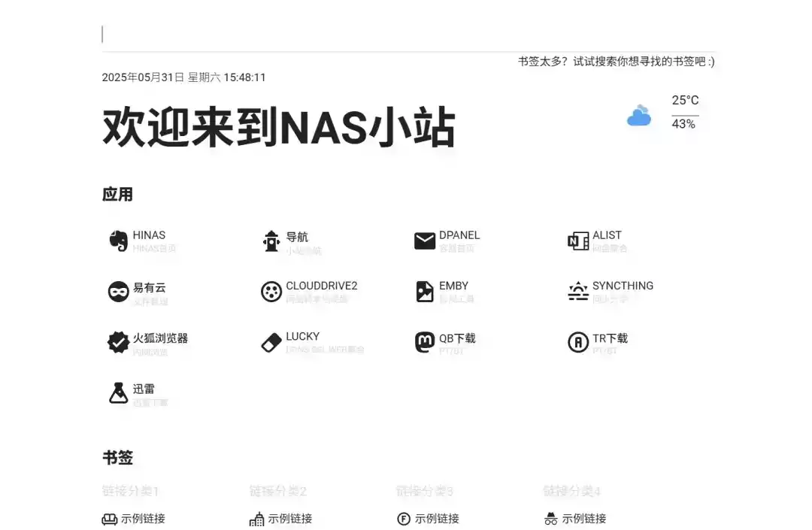Screen dimensions: 812x530
Task: Open the DPANEL app link
Action: 459,235
